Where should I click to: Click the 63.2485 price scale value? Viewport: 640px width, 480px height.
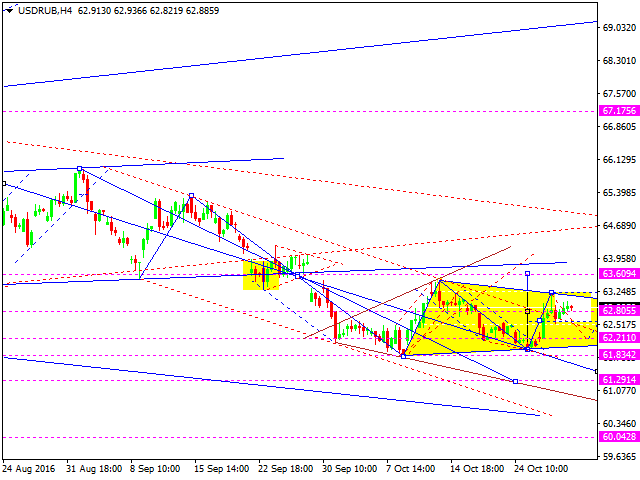(x=619, y=291)
